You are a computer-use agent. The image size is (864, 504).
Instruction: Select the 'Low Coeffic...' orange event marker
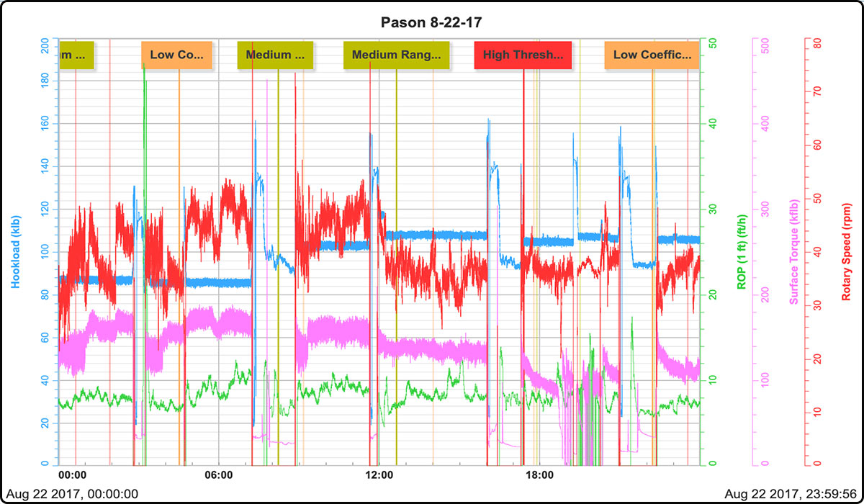pyautogui.click(x=652, y=55)
